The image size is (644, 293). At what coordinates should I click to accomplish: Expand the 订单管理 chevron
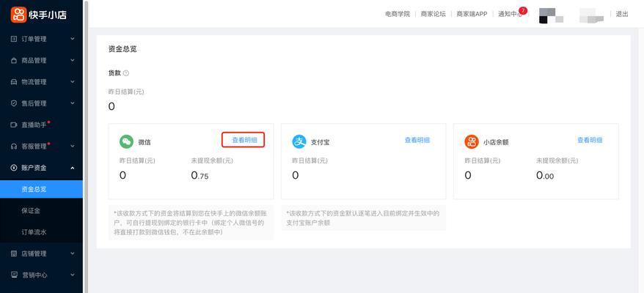(x=73, y=39)
